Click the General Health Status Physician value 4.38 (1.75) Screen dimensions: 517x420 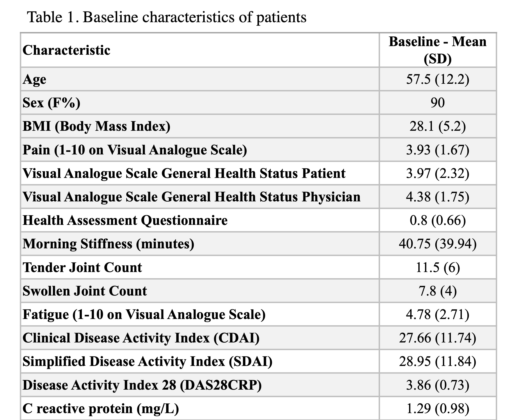(438, 197)
